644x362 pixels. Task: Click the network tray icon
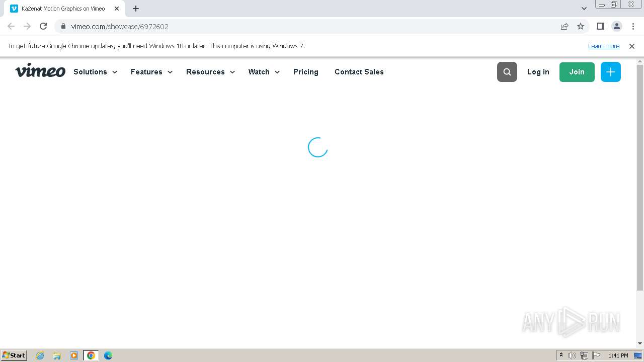point(584,355)
